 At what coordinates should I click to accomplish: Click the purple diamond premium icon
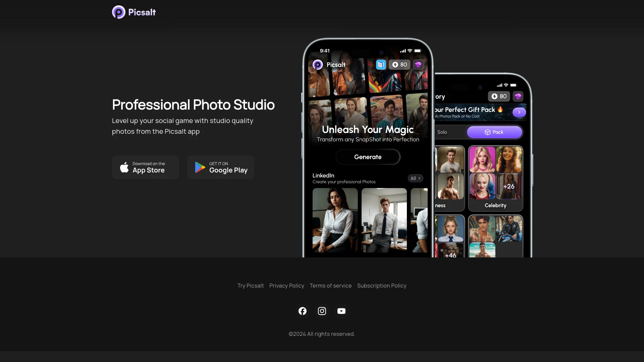[418, 65]
